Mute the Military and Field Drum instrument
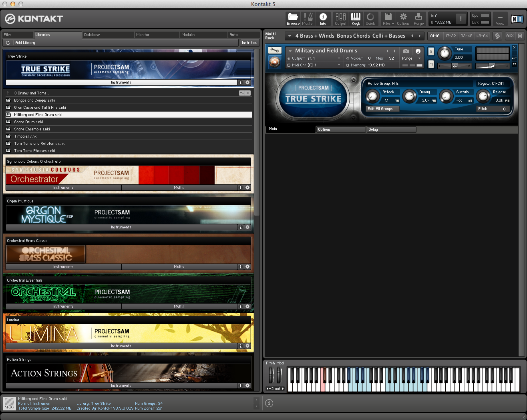Screen dimensions: 527x420 431,64
